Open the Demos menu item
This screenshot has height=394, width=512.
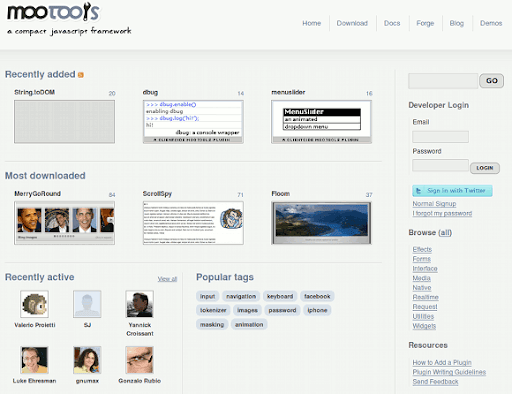[491, 23]
